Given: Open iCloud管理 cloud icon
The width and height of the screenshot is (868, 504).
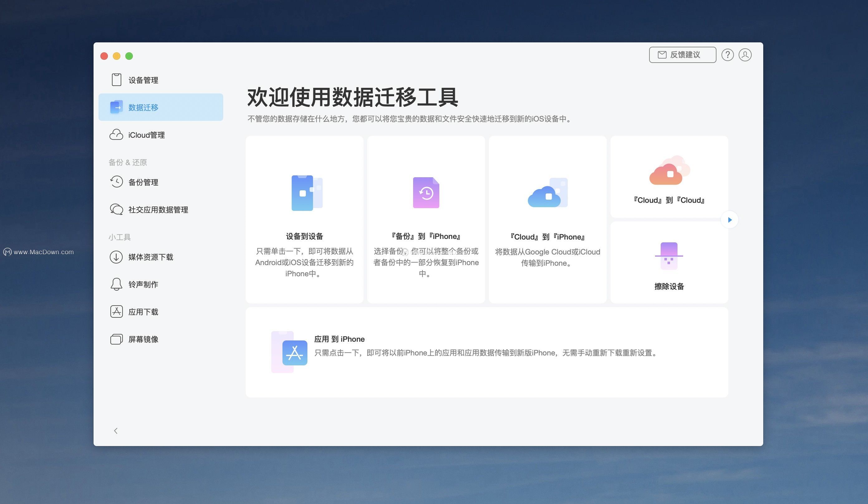Looking at the screenshot, I should click(x=116, y=135).
